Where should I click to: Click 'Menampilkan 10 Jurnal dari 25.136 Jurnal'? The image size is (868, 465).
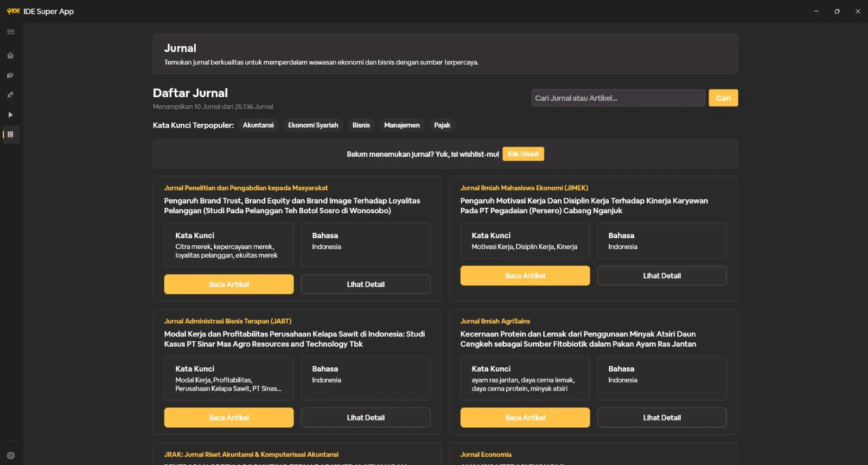(x=213, y=107)
